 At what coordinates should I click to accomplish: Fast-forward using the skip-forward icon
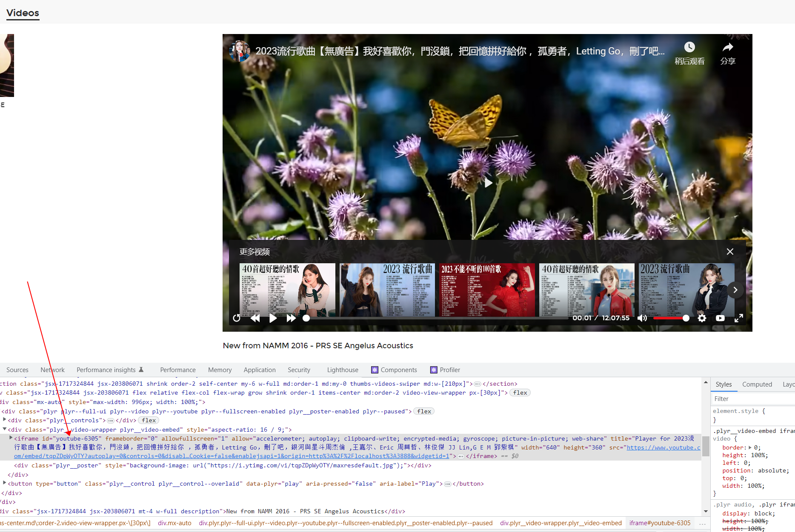[x=291, y=318]
